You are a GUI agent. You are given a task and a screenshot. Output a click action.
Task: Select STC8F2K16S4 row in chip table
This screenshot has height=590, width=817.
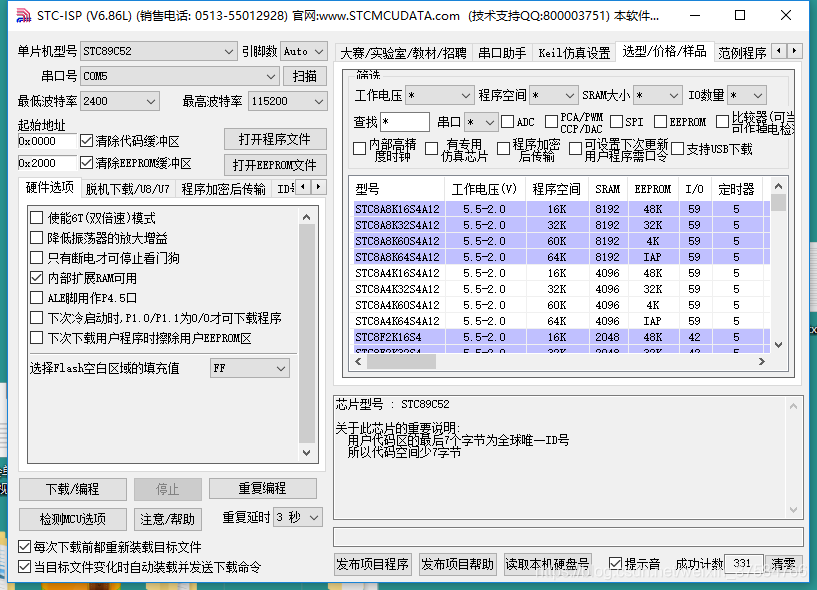point(562,337)
